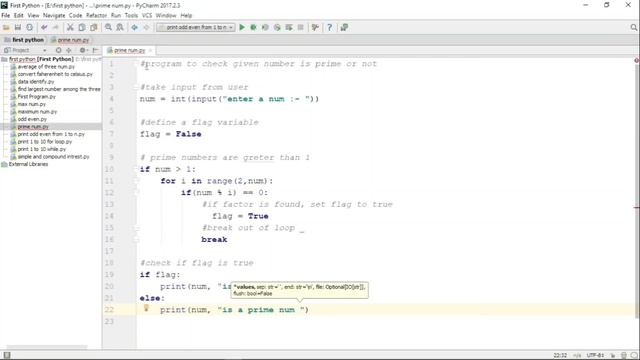Open Settings via wrench toolbar icon
The height and width of the screenshot is (360, 640).
pos(315,27)
